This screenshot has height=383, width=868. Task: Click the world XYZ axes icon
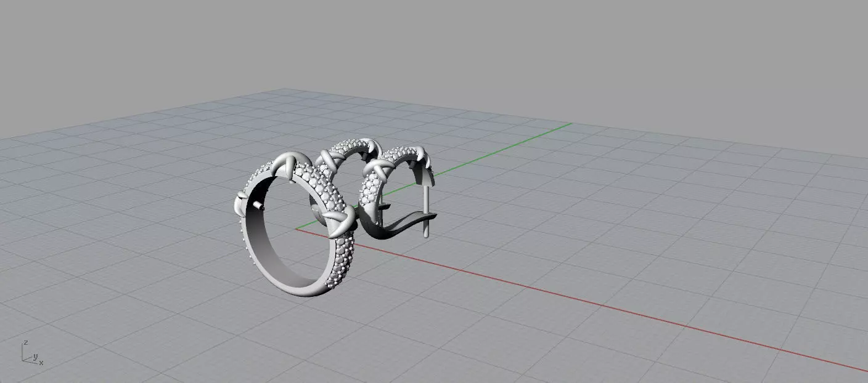[32, 353]
